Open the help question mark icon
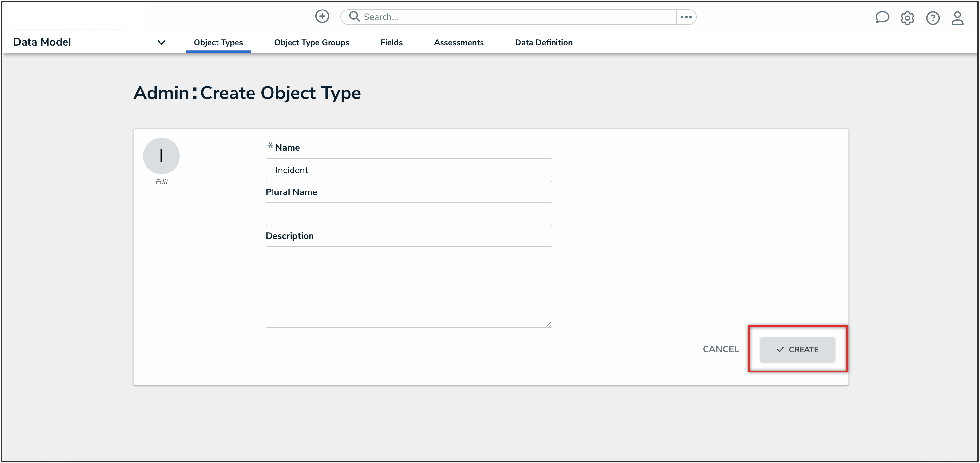 pyautogui.click(x=933, y=18)
